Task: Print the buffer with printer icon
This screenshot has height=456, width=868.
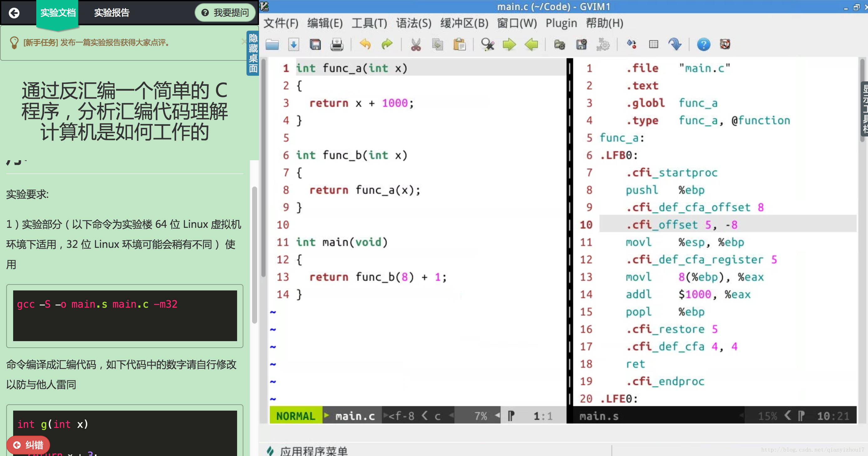Action: point(337,44)
